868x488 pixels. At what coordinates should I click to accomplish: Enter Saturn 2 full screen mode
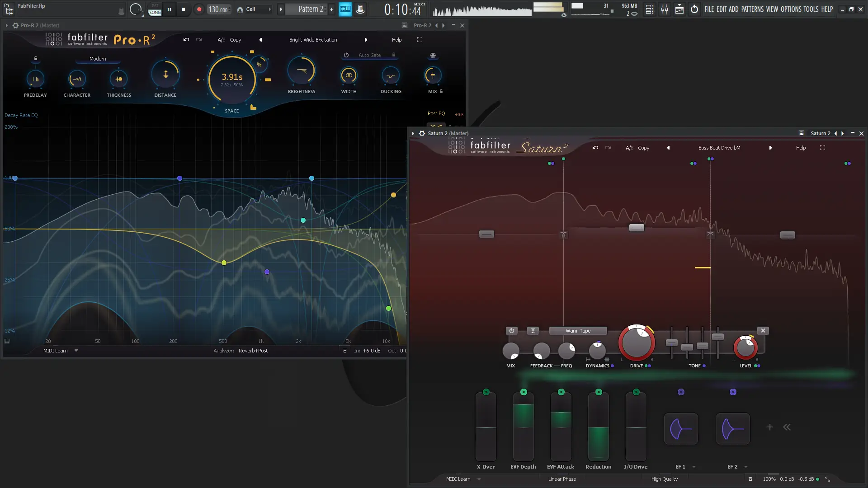(822, 148)
